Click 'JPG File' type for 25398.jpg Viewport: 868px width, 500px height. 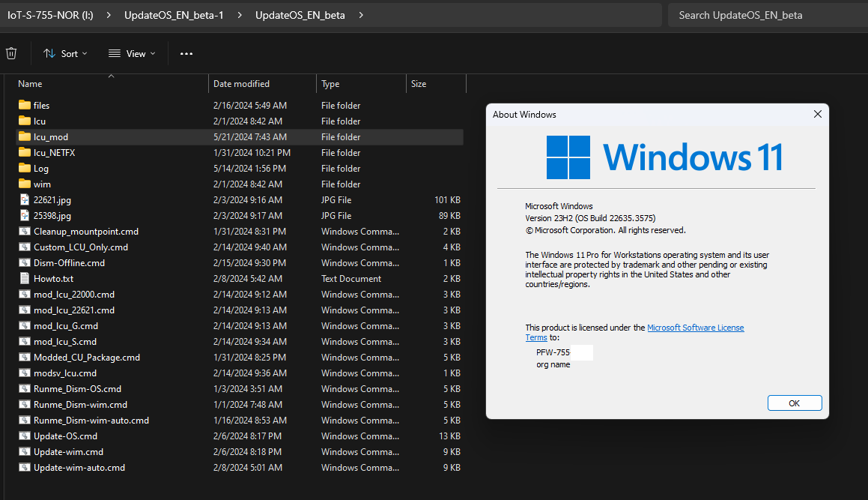click(336, 215)
